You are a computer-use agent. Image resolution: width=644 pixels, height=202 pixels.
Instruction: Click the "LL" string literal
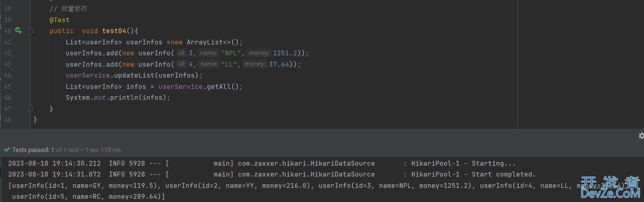click(x=229, y=64)
